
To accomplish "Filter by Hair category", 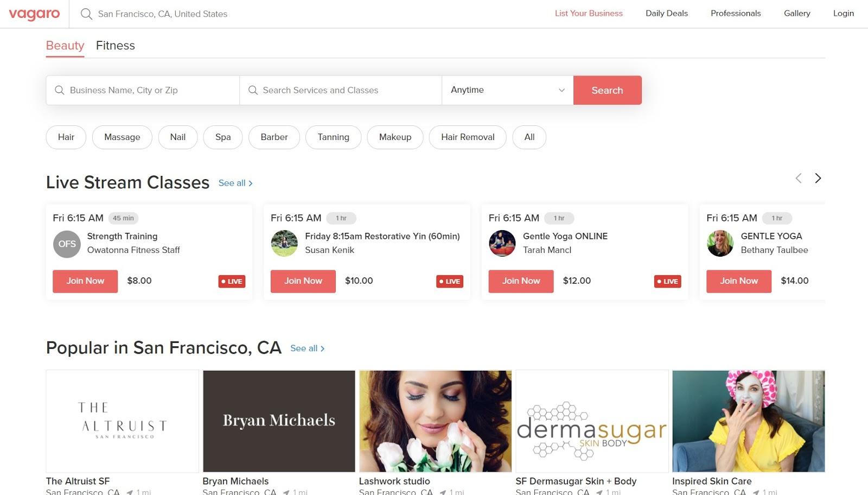I will [x=66, y=137].
